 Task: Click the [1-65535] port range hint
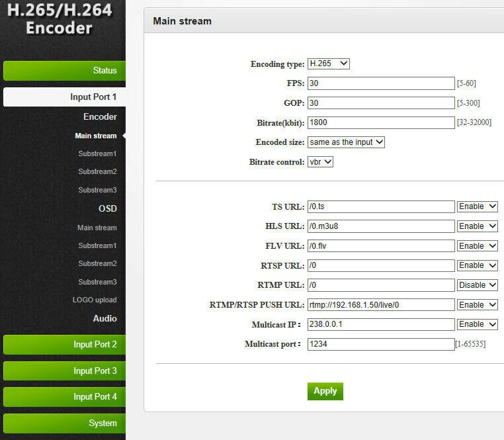click(x=470, y=344)
